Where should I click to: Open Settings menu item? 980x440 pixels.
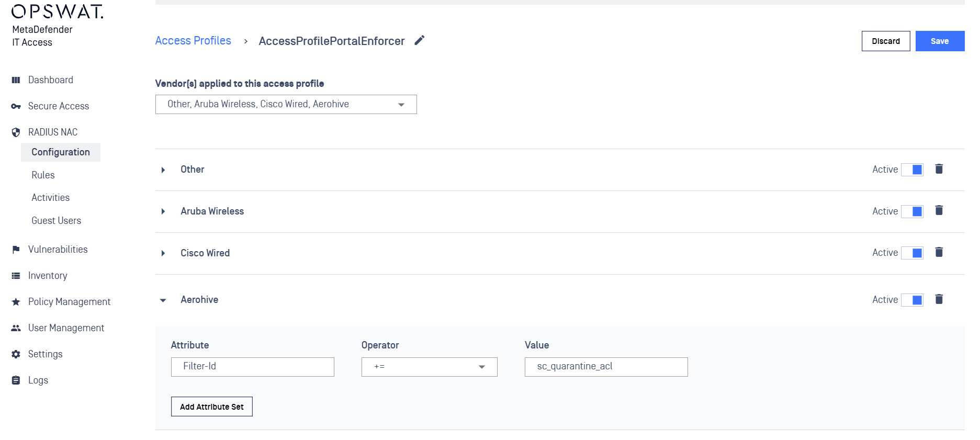click(x=45, y=354)
